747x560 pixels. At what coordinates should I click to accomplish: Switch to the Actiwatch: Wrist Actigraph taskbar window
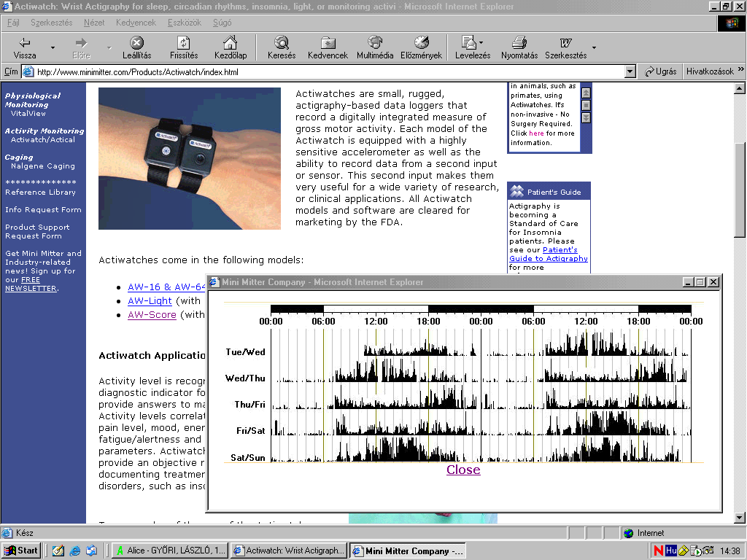tap(289, 551)
